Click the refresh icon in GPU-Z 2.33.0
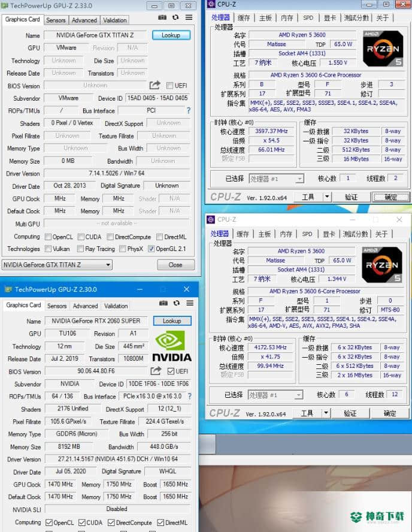412x532 pixels. tap(175, 17)
